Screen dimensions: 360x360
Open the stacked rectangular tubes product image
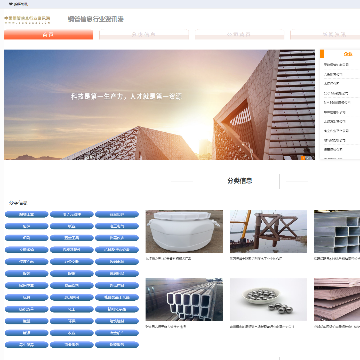[184, 299]
